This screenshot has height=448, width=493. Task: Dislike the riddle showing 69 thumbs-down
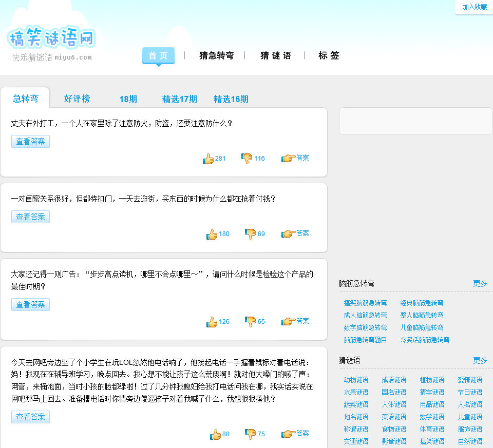(x=251, y=233)
